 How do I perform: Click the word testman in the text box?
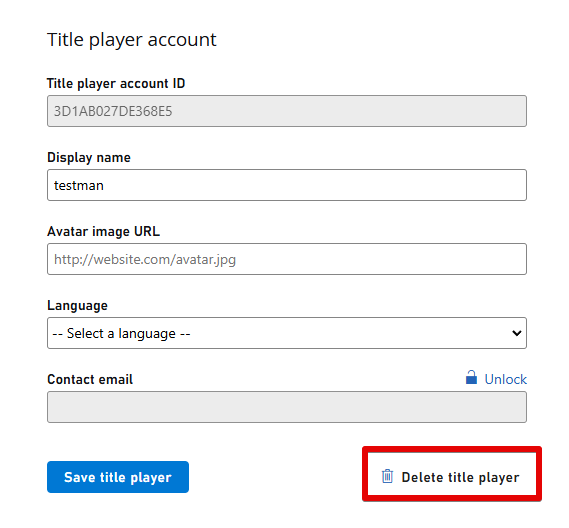coord(79,185)
